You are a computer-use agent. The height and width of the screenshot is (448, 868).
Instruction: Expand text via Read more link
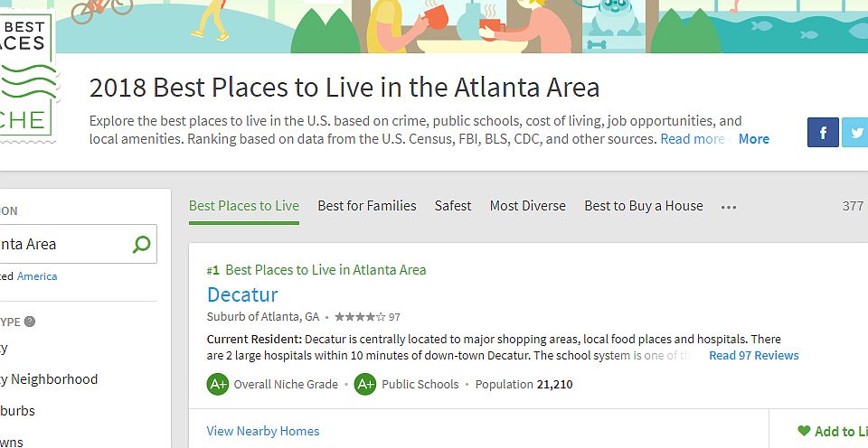692,139
